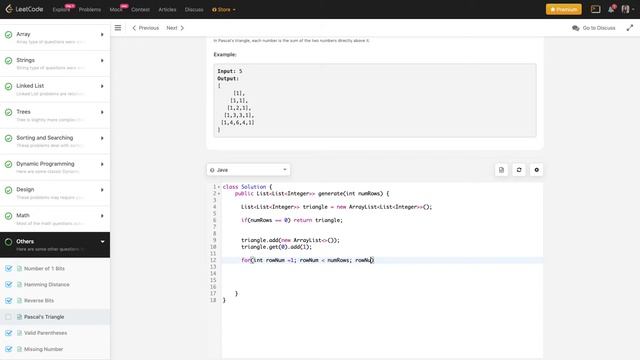Open notifications bell icon
The height and width of the screenshot is (360, 640).
click(611, 9)
